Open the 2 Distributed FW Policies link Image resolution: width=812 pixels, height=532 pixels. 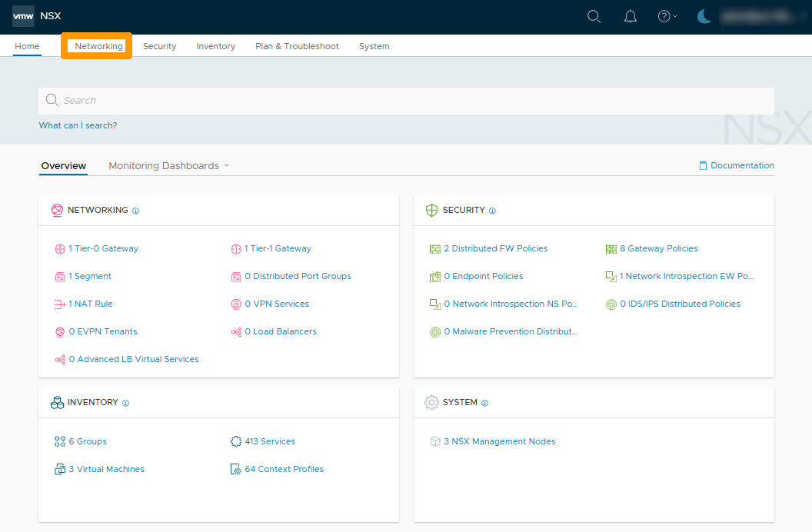click(495, 249)
